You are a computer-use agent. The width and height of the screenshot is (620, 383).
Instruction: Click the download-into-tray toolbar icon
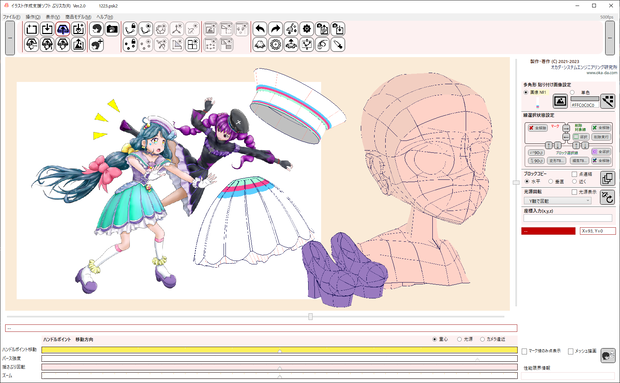47,29
